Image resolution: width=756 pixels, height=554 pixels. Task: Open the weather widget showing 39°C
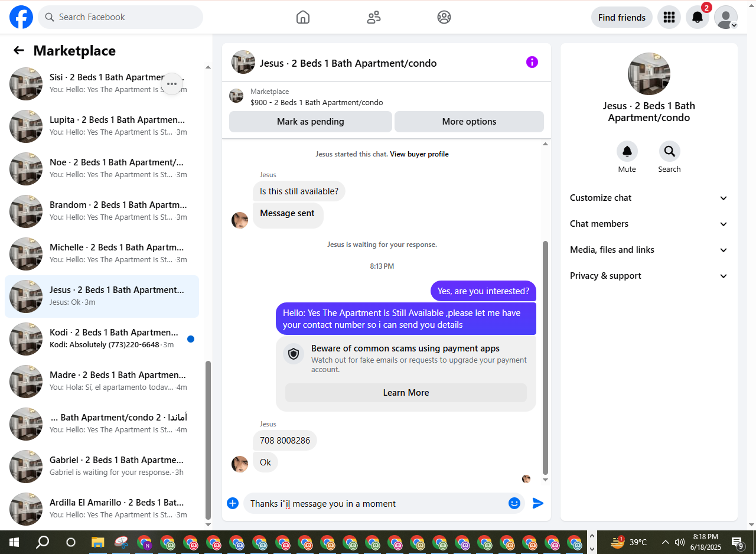[628, 542]
